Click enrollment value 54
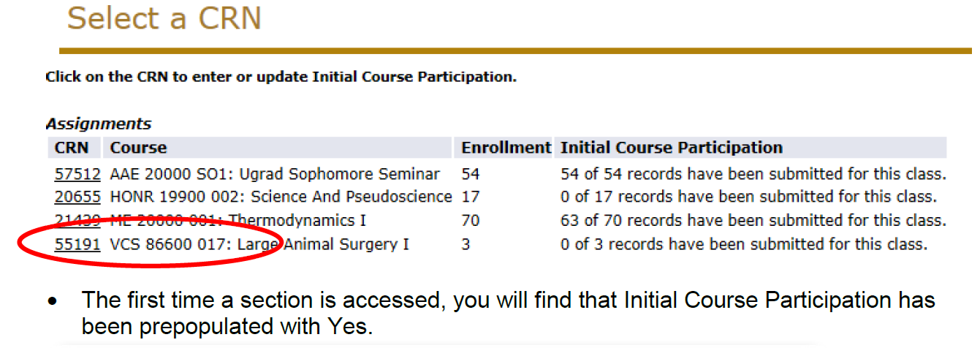Image resolution: width=980 pixels, height=348 pixels. [471, 174]
